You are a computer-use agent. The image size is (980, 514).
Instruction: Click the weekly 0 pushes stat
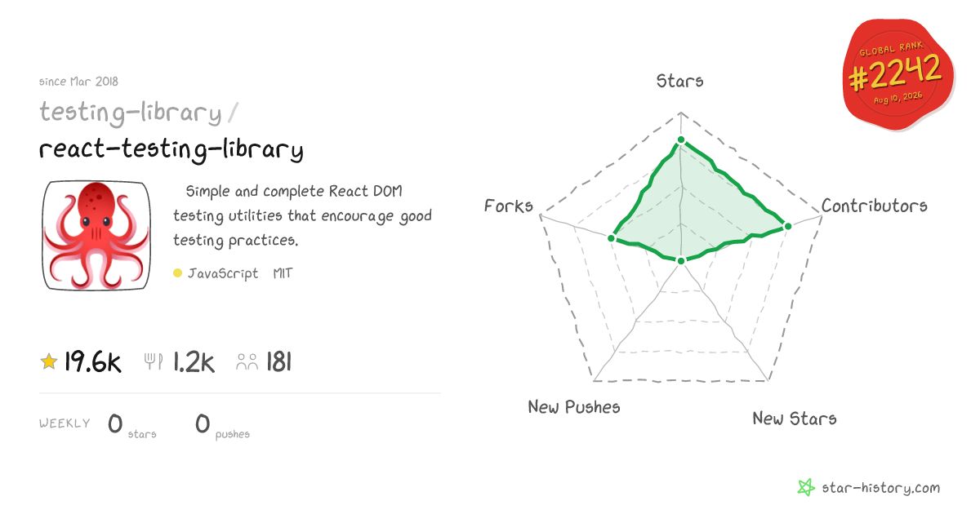pyautogui.click(x=222, y=425)
